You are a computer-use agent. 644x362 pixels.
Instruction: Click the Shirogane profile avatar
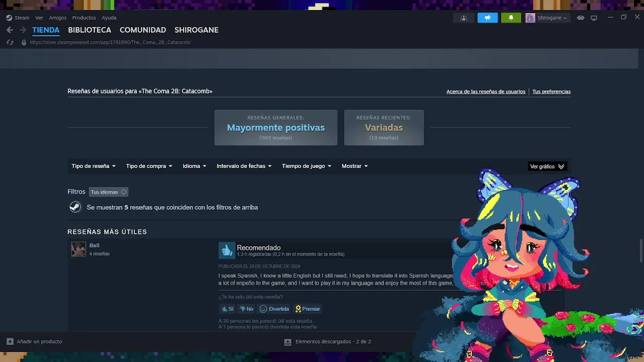coord(530,18)
